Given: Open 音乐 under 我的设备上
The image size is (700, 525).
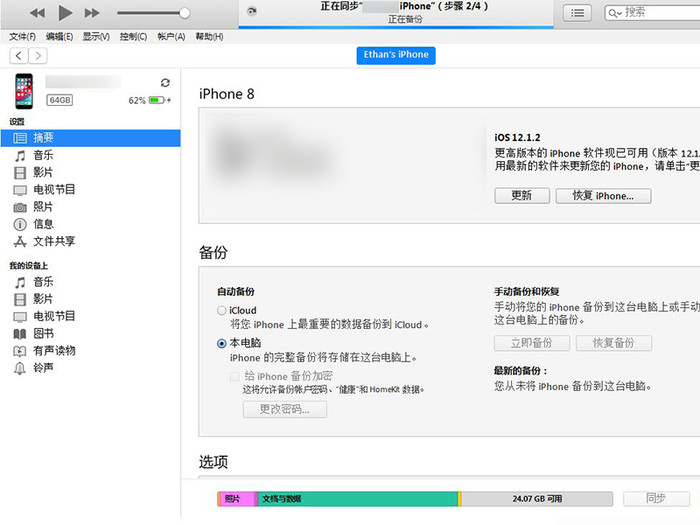Looking at the screenshot, I should [x=43, y=282].
